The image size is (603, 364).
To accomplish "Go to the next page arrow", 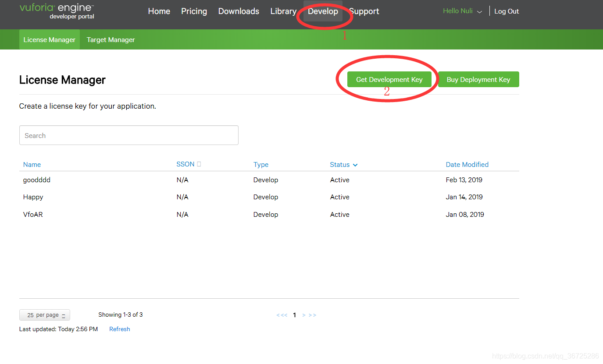I will 304,315.
